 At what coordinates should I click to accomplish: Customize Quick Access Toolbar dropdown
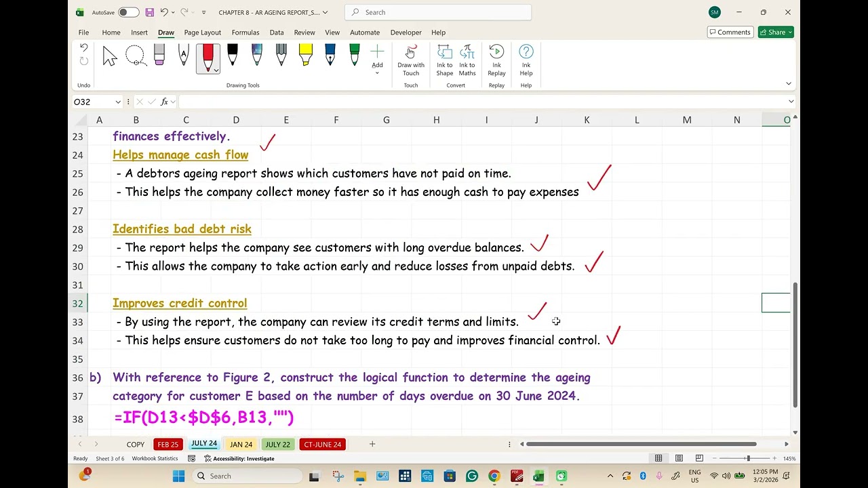203,12
